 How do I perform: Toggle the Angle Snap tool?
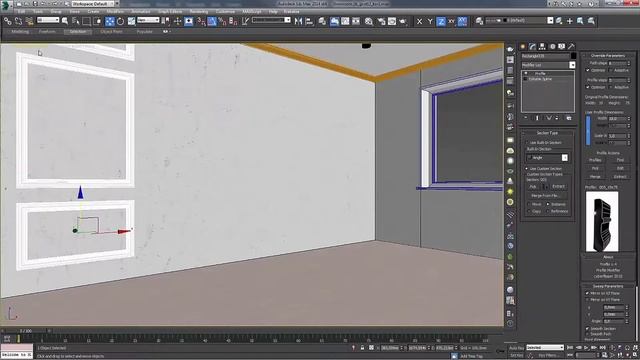(x=212, y=21)
